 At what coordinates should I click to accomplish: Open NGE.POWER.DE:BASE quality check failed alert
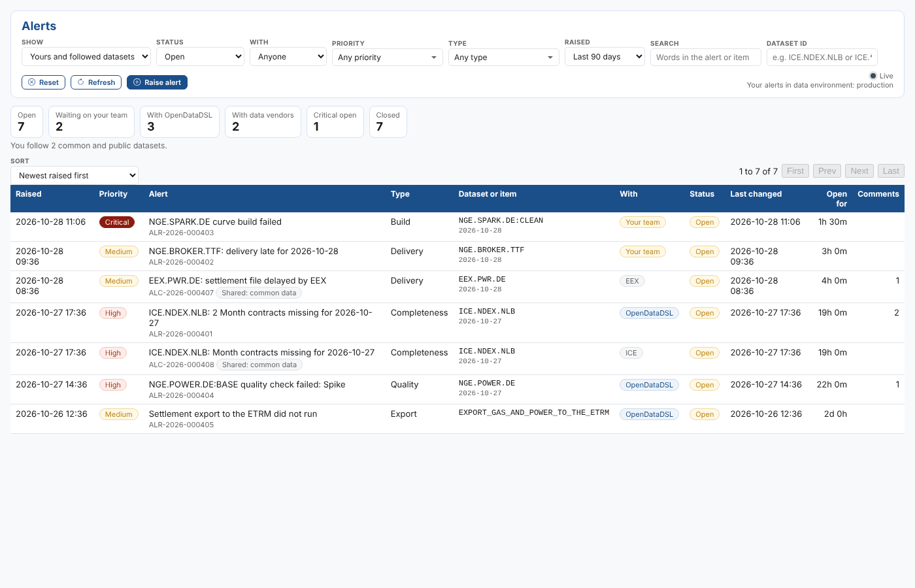pos(247,384)
